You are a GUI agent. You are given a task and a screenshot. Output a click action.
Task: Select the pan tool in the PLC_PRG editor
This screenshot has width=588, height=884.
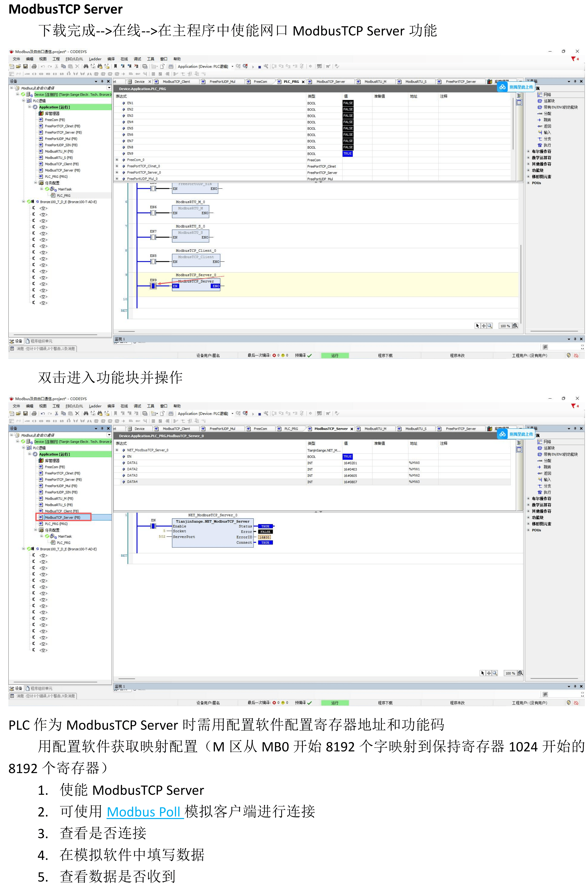coord(484,326)
